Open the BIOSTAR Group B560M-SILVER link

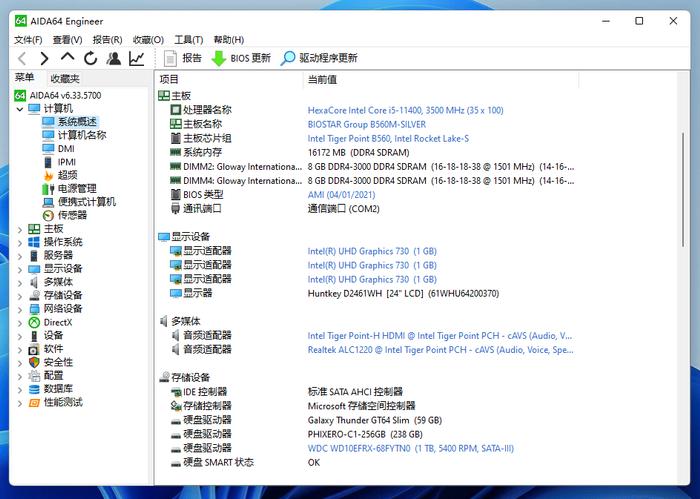(367, 125)
